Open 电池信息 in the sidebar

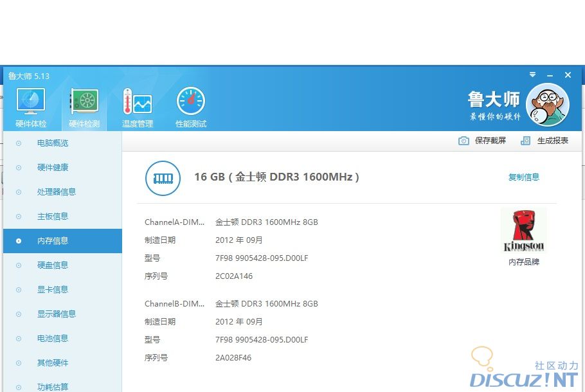click(x=62, y=339)
